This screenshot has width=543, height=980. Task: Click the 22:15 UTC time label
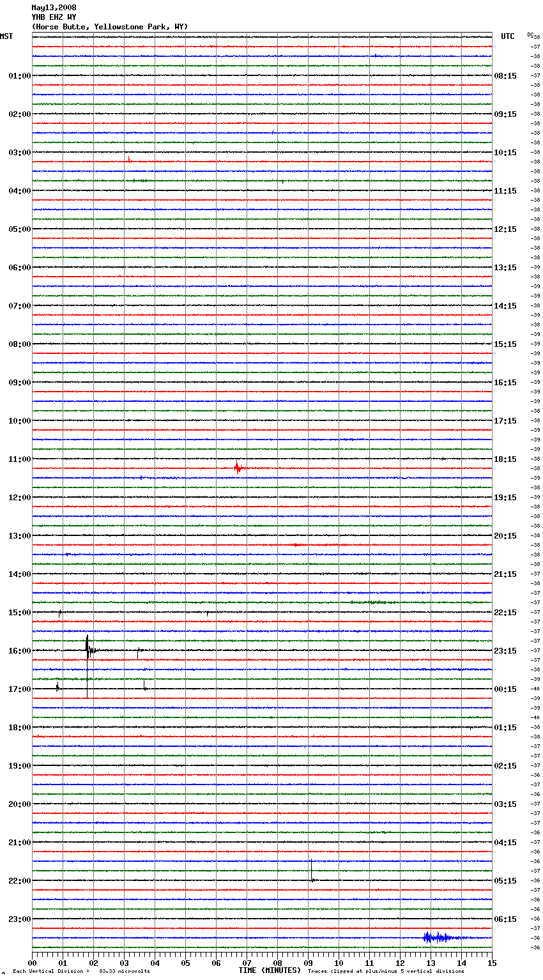505,613
